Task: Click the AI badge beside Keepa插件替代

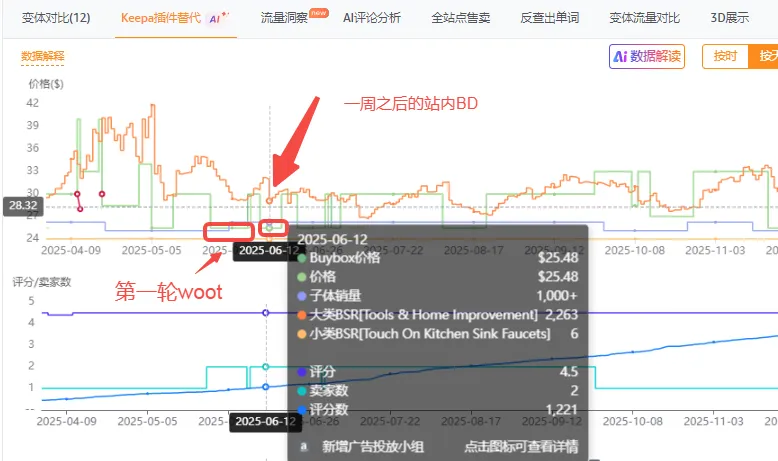Action: 216,18
